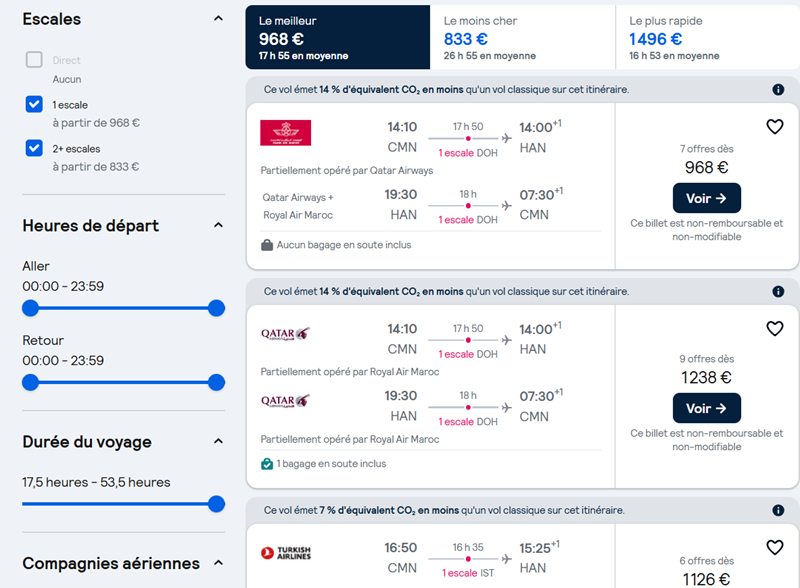Click the Aller departure slider right handle
Image resolution: width=800 pixels, height=588 pixels.
click(x=216, y=308)
